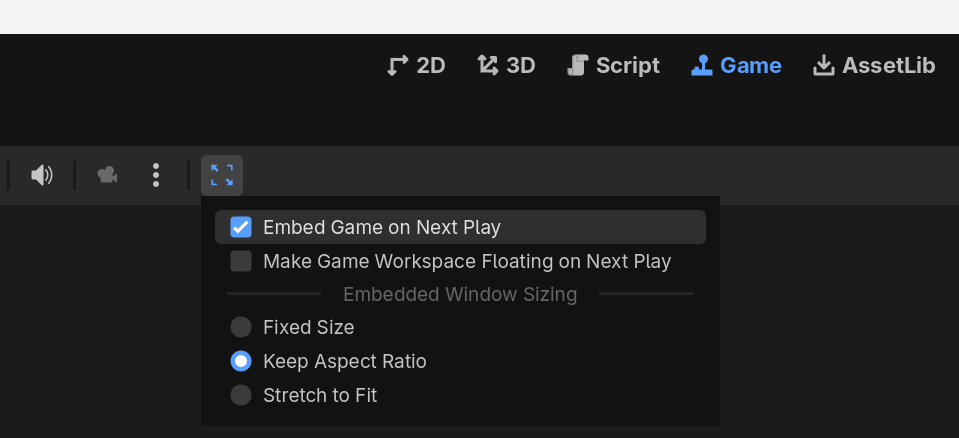This screenshot has height=438, width=959.
Task: Click the Embed Game on Next Play text
Action: point(381,227)
